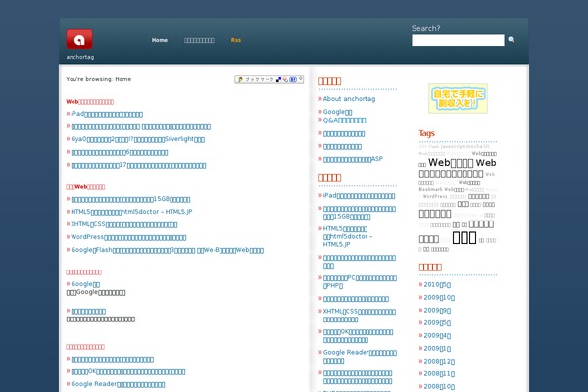Click the javascript tag in Tags cloud
This screenshot has width=588, height=392.
tap(453, 146)
